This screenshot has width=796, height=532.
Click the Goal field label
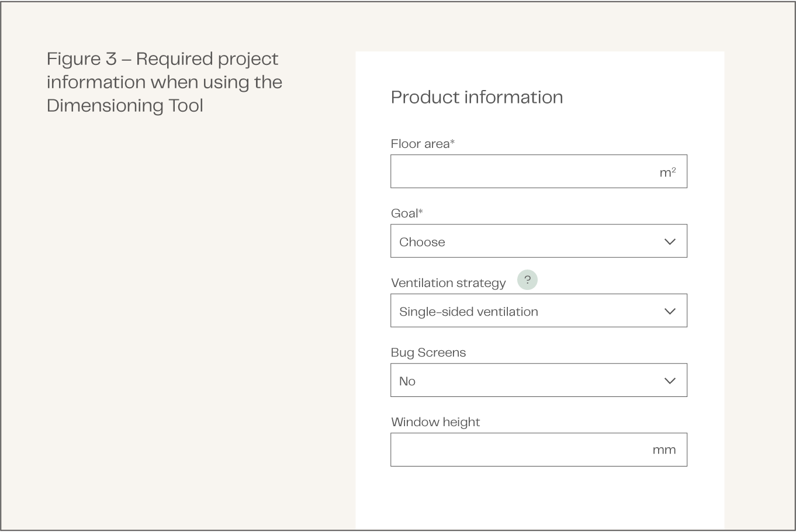[x=406, y=213]
